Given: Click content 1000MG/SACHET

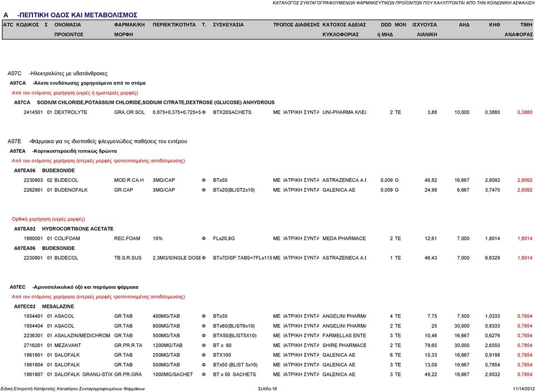Looking at the screenshot, I should pyautogui.click(x=172, y=374).
